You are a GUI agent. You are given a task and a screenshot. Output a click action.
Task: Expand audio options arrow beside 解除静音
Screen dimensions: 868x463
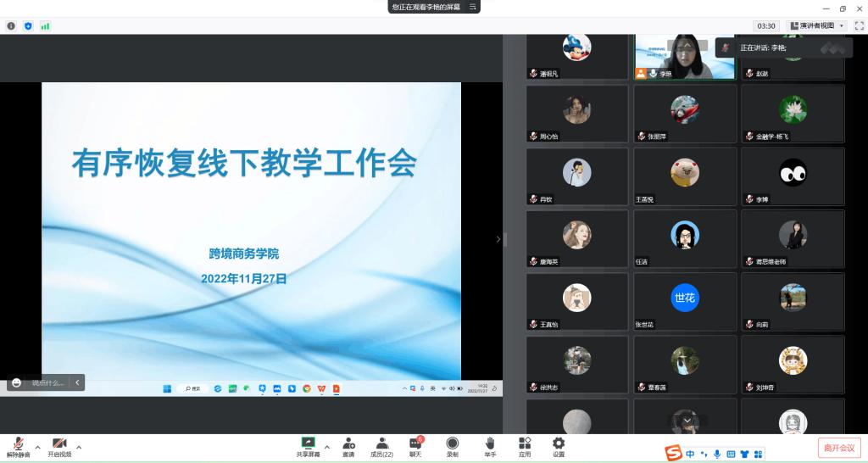37,447
